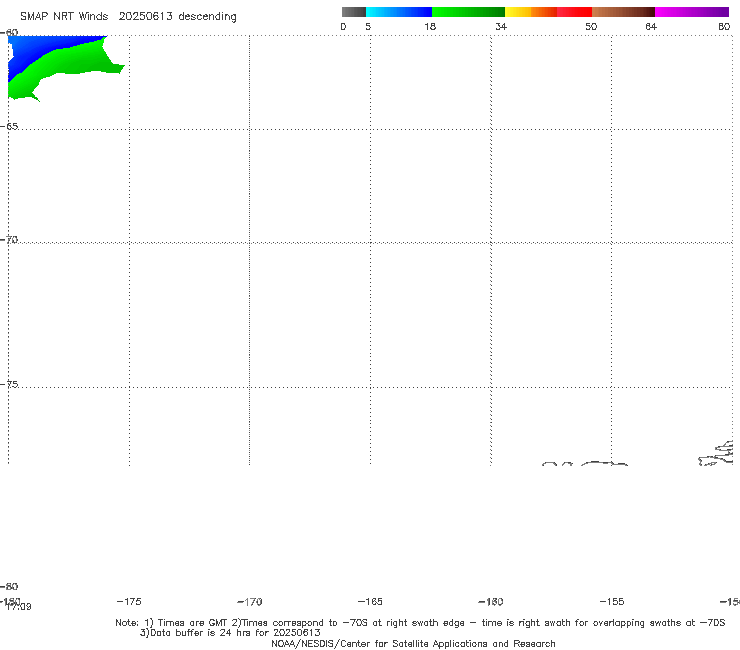Click the SMAP NRT Winds title text
740x650 pixels.
[64, 17]
